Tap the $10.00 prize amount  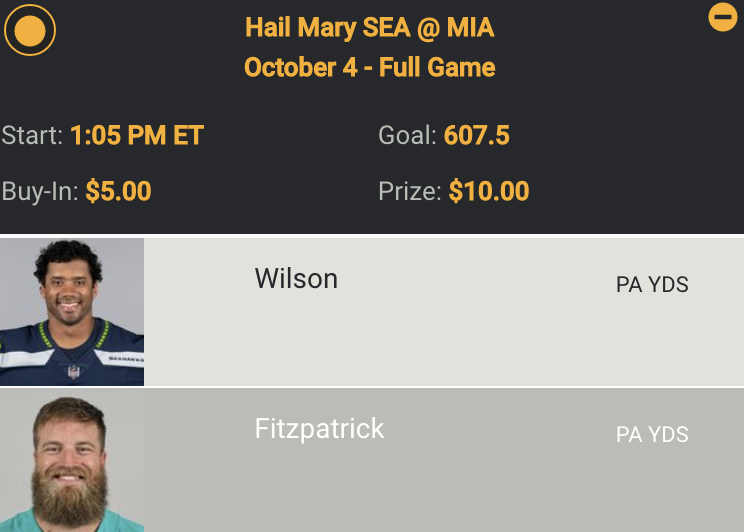coord(489,191)
